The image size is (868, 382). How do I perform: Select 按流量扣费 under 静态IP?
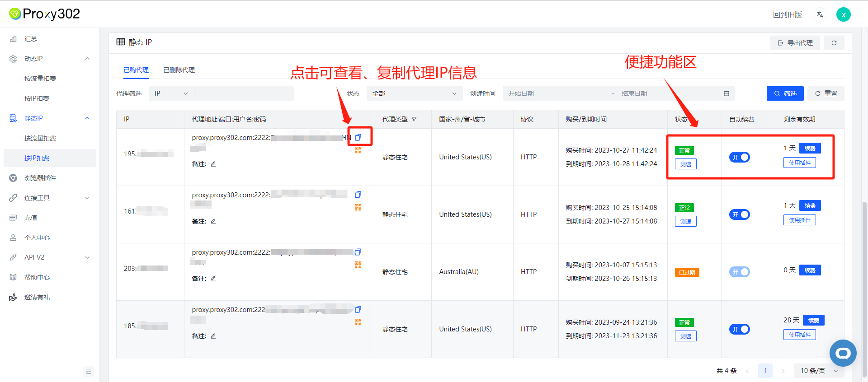click(50, 138)
